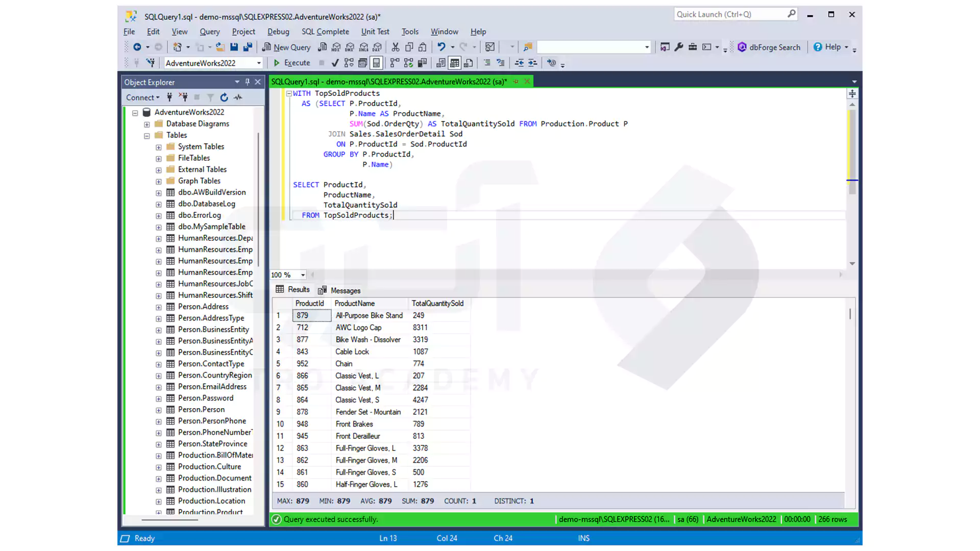980x551 pixels.
Task: Open the SQL Complete menu
Action: click(325, 32)
